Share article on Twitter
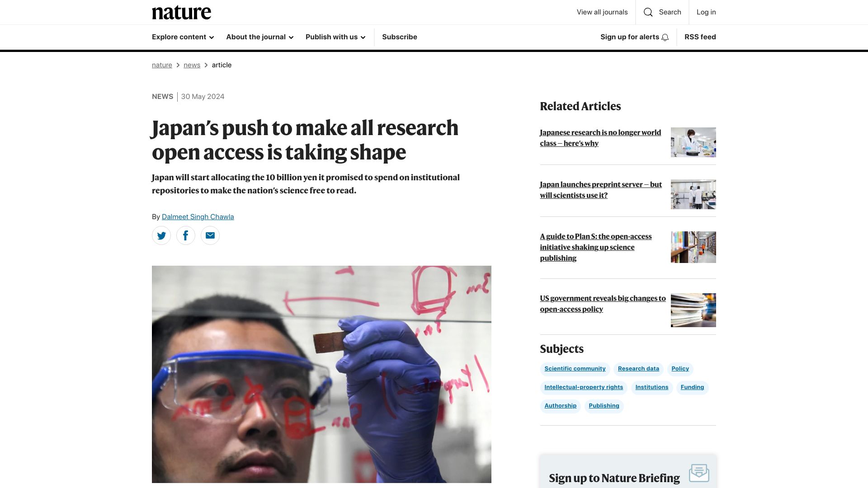This screenshot has height=488, width=868. tap(161, 235)
